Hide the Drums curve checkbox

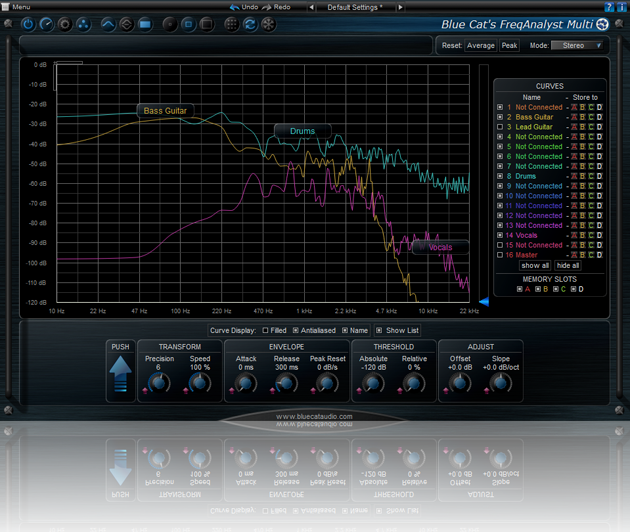(x=500, y=176)
